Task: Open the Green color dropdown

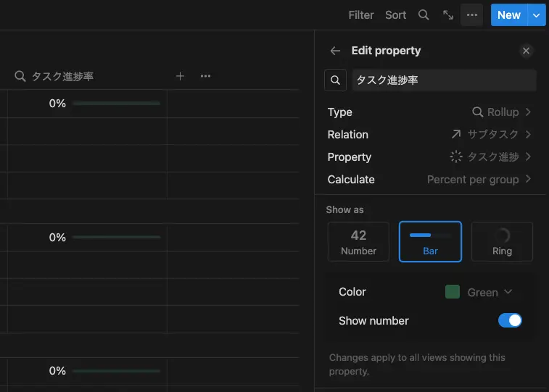Action: (479, 292)
